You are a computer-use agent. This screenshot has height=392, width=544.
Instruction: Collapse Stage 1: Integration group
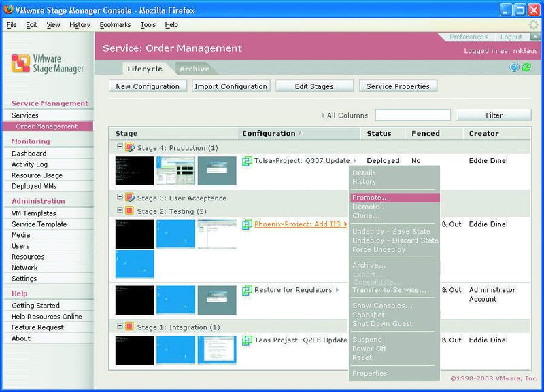[x=120, y=326]
